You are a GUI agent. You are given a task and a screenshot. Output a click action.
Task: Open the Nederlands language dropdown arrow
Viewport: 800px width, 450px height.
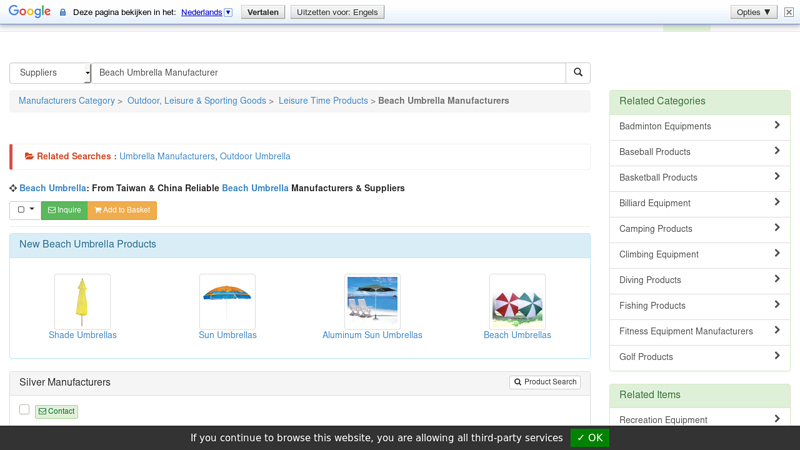point(228,12)
